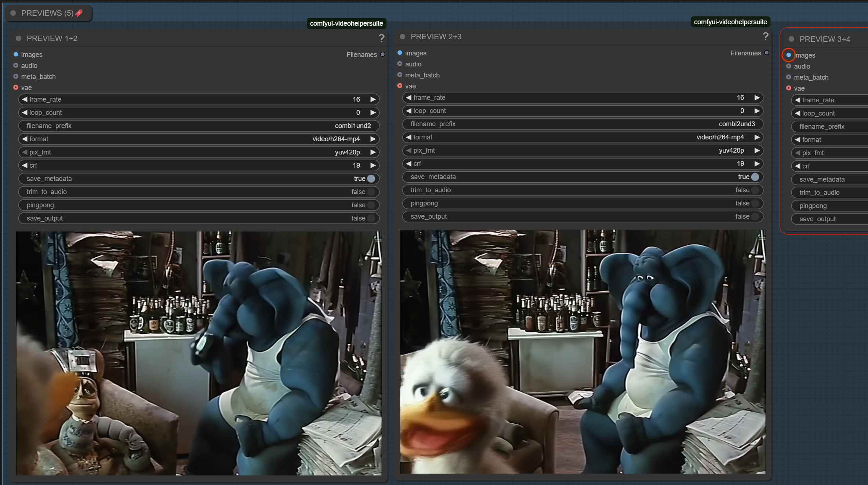Click filename_prefix field showing combi2und3

pyautogui.click(x=582, y=124)
